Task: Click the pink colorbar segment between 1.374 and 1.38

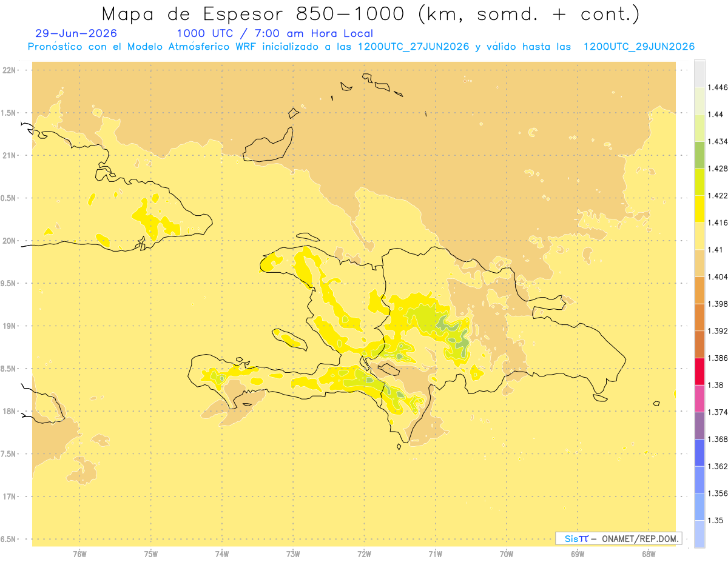Action: tap(699, 398)
